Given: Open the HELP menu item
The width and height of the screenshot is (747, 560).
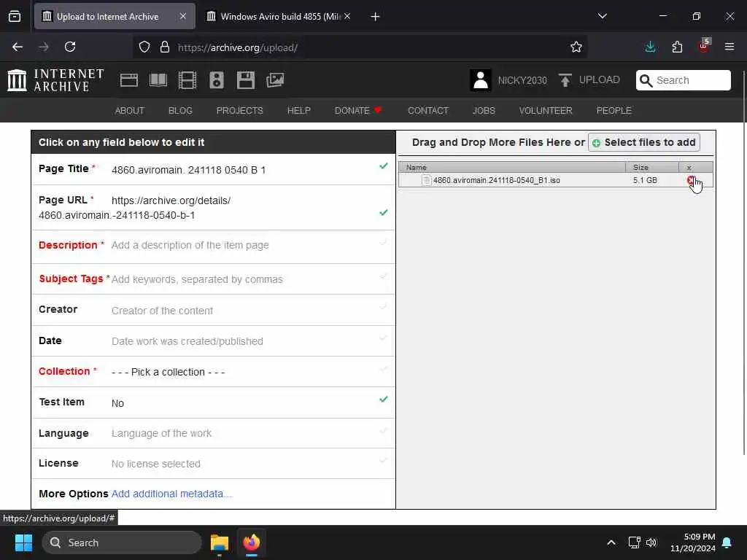Looking at the screenshot, I should point(298,111).
